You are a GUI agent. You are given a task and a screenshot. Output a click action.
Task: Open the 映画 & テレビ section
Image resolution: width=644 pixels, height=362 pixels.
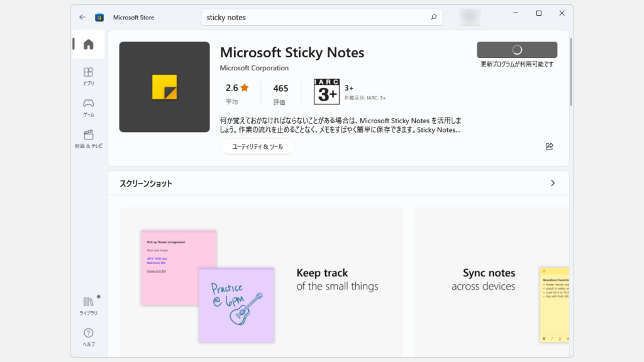click(x=89, y=139)
